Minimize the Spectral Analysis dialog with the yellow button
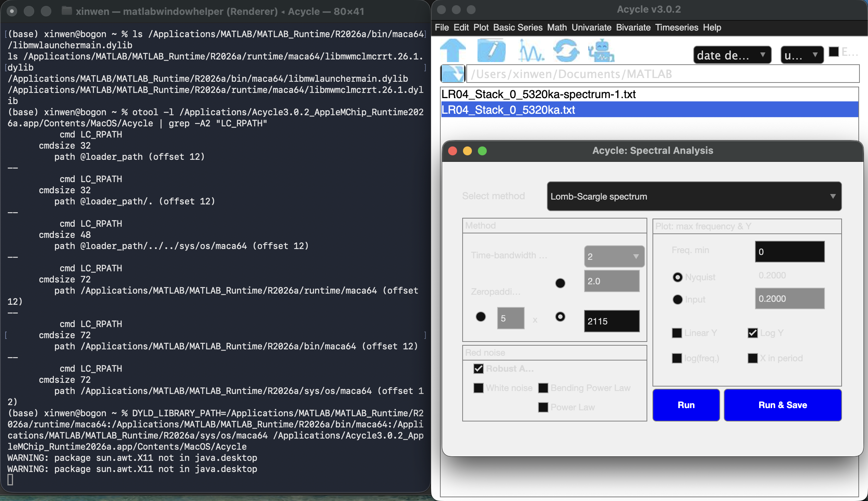 [467, 151]
